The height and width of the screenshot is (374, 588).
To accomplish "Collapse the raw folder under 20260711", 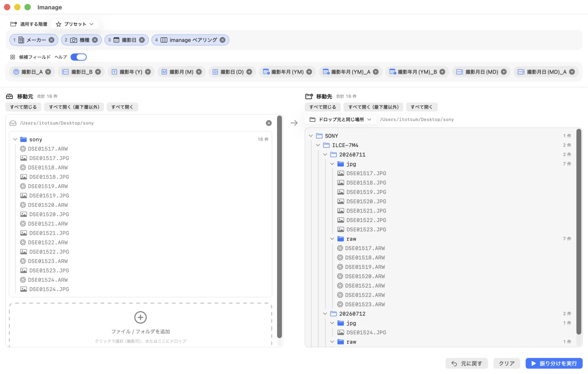I will click(332, 239).
